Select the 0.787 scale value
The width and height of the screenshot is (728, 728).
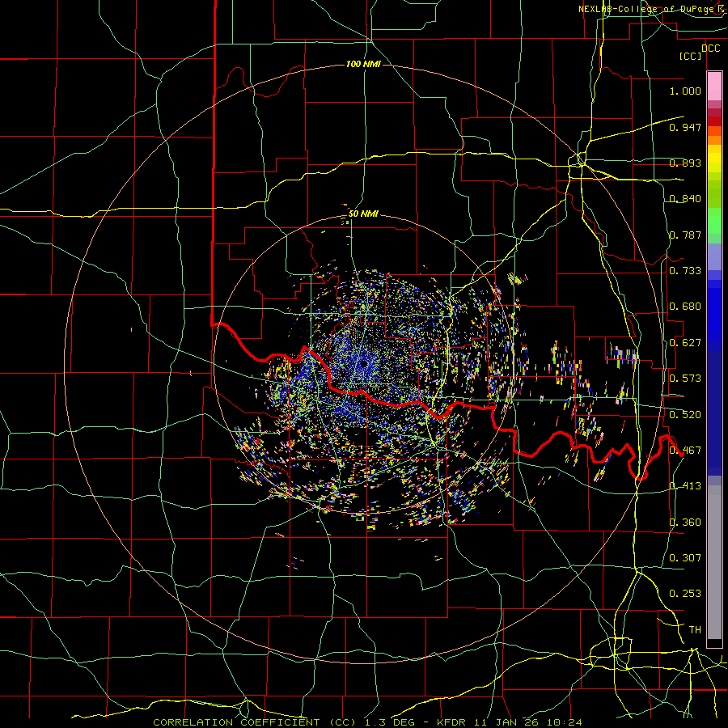(685, 235)
